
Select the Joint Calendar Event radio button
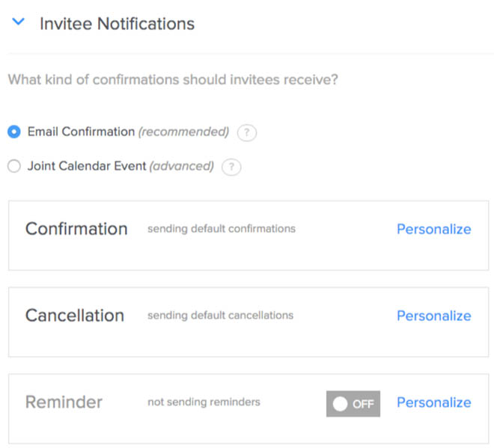14,166
